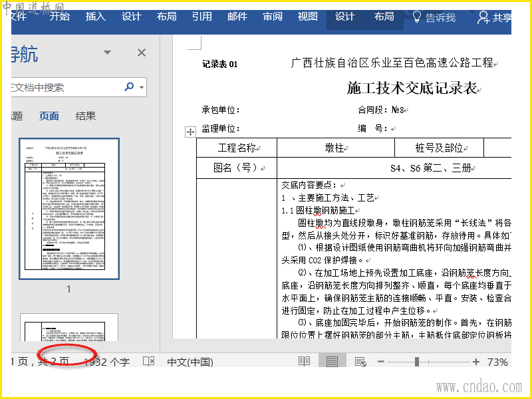Screen dimensions: 532x399
Task: Select the table tools 布局 tab
Action: click(384, 17)
